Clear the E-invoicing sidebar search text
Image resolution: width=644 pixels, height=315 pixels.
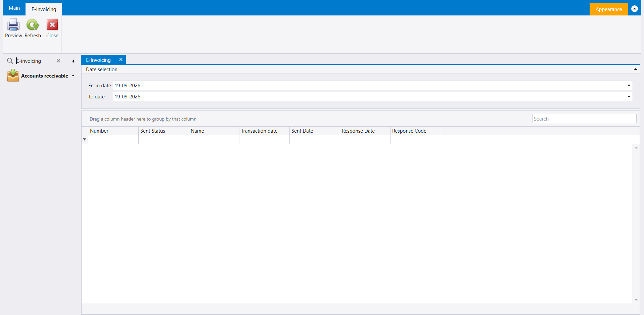click(x=58, y=61)
